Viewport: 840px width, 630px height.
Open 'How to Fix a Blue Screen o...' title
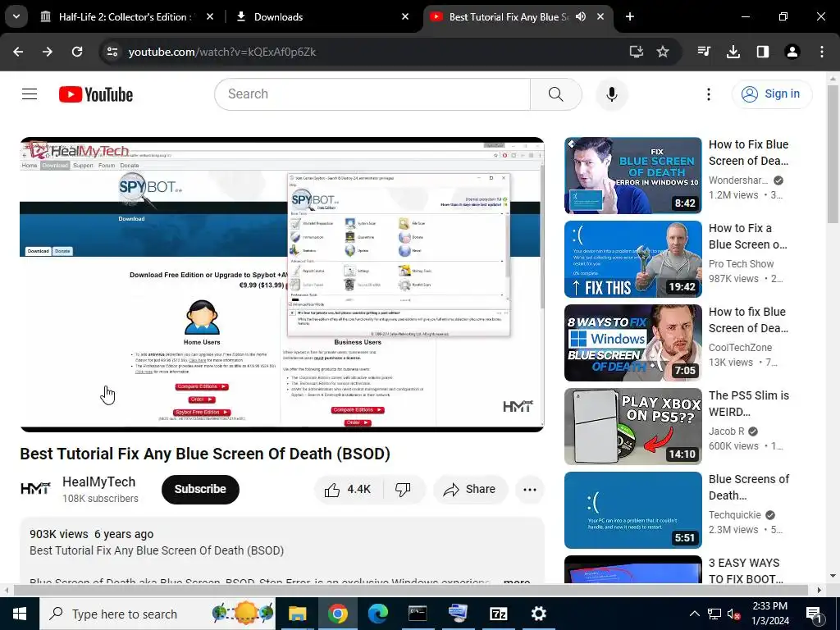(x=748, y=236)
